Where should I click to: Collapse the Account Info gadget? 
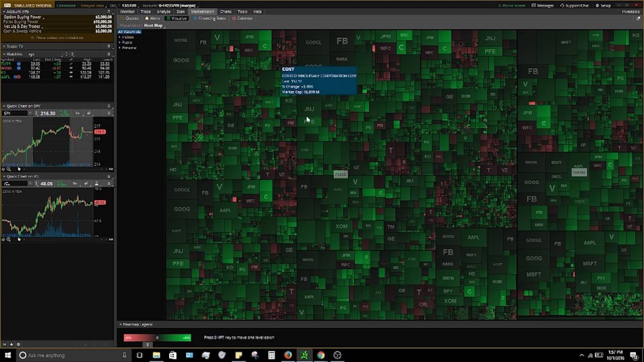click(5, 12)
